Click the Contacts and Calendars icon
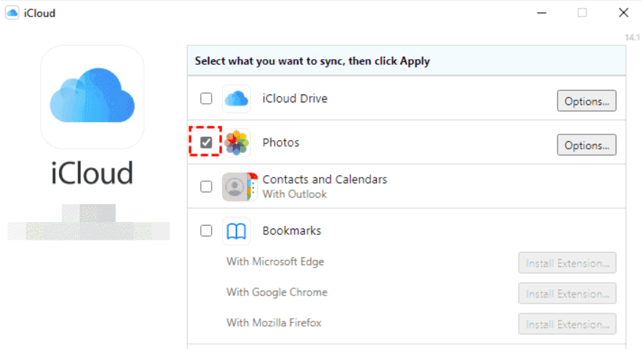The width and height of the screenshot is (644, 349). pos(240,187)
